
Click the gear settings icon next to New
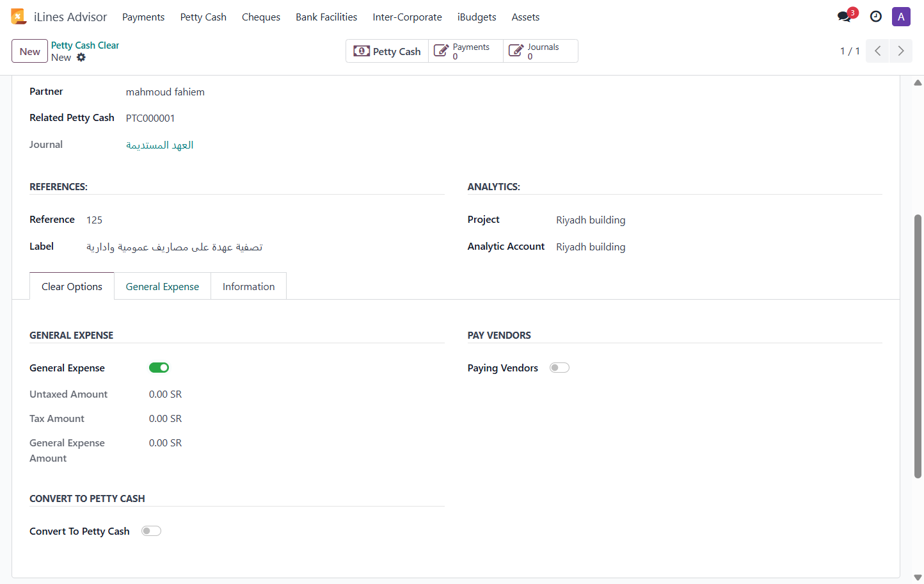pyautogui.click(x=81, y=58)
